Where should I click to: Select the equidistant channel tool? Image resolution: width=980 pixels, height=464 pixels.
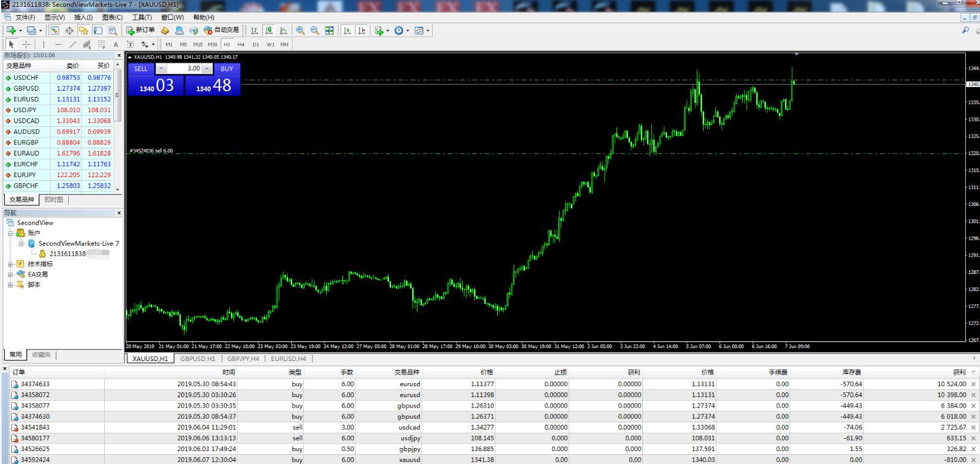(x=87, y=44)
